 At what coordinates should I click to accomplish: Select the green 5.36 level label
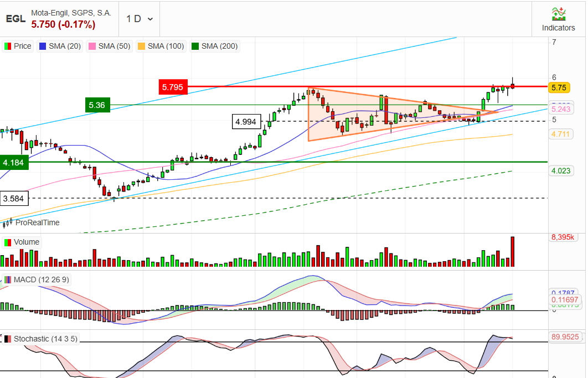(x=97, y=105)
